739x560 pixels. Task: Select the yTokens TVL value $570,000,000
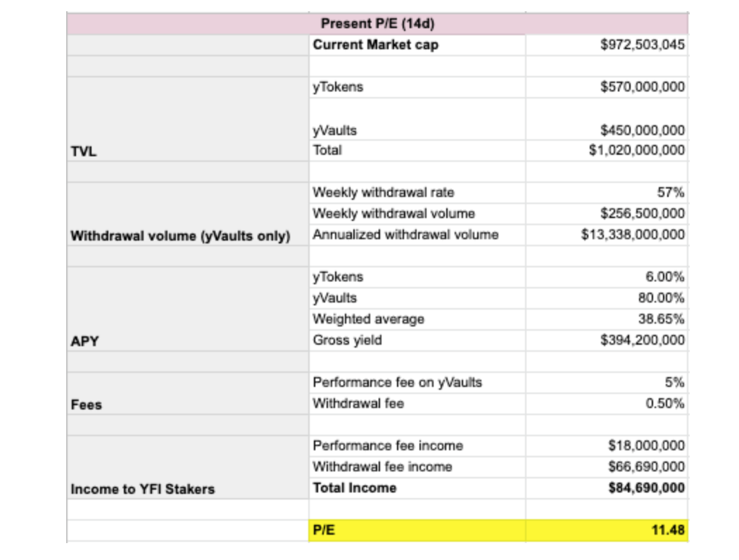point(607,88)
